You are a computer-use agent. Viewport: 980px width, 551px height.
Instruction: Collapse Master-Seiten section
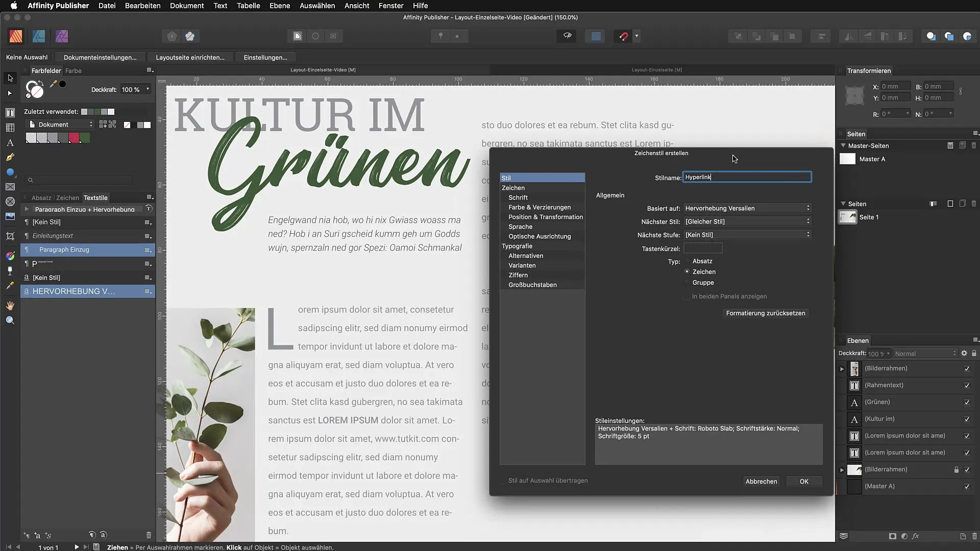pyautogui.click(x=843, y=145)
